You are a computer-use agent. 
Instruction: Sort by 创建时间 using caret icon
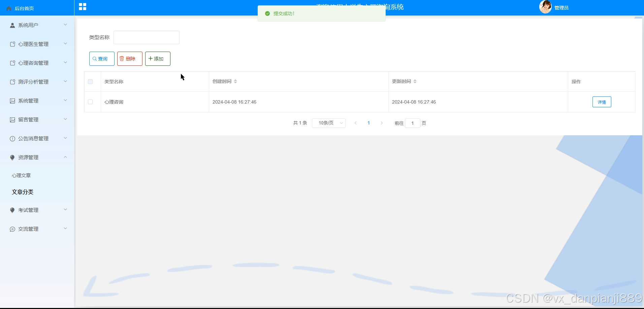click(x=235, y=81)
